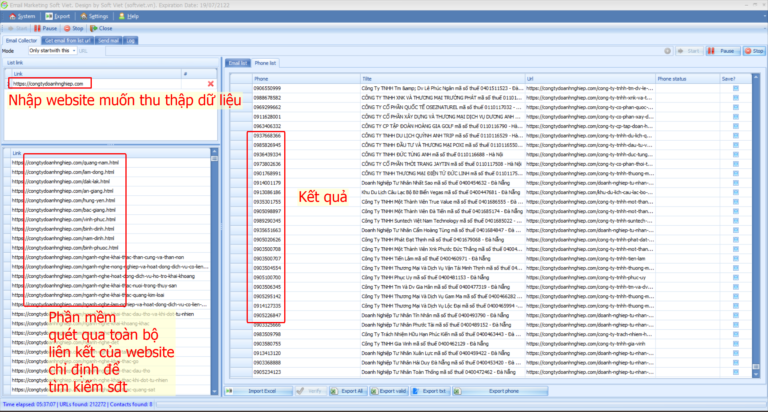Toggle Save checkbox for phone 0905234123
768x412 pixels.
(x=736, y=372)
